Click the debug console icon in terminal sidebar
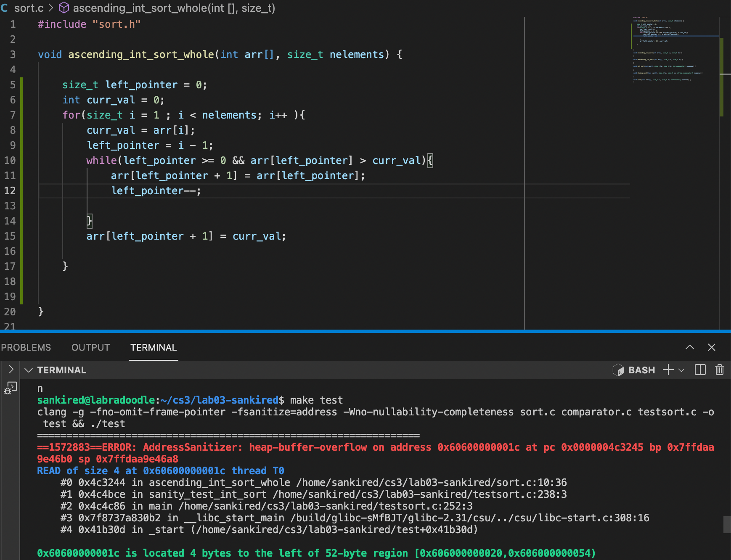 pyautogui.click(x=11, y=388)
